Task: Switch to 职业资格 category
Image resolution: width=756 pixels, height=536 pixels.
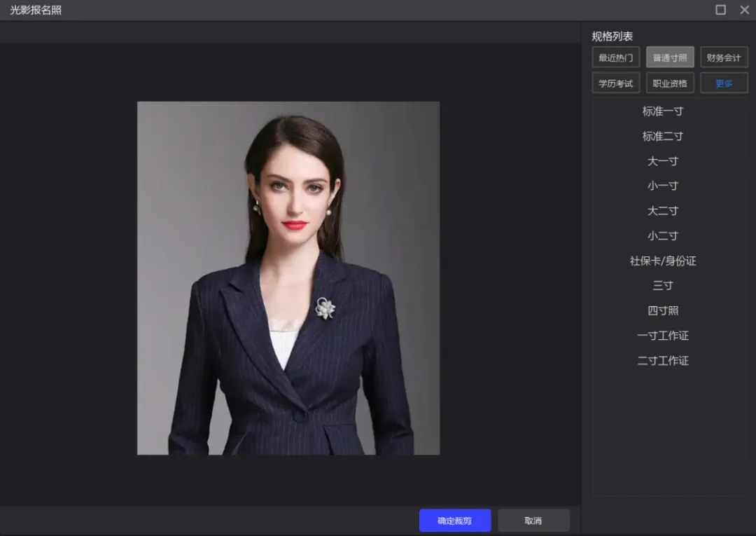Action: pos(670,83)
